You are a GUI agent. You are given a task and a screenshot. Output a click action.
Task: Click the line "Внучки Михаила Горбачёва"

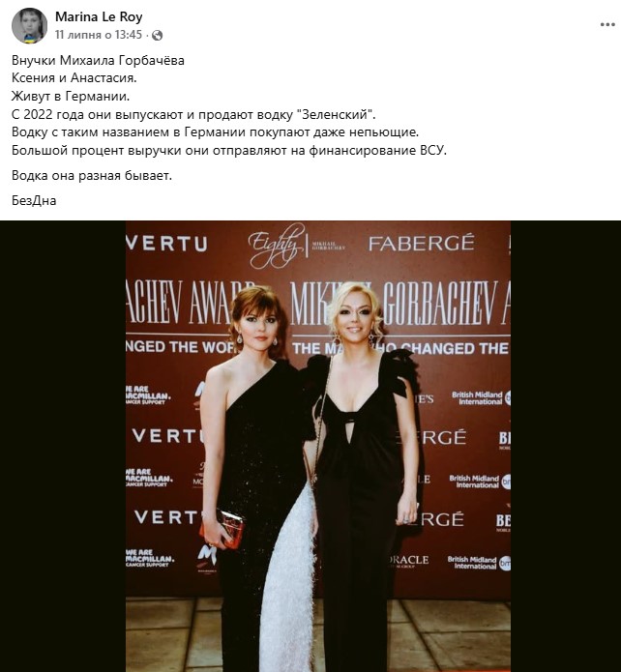[x=98, y=60]
